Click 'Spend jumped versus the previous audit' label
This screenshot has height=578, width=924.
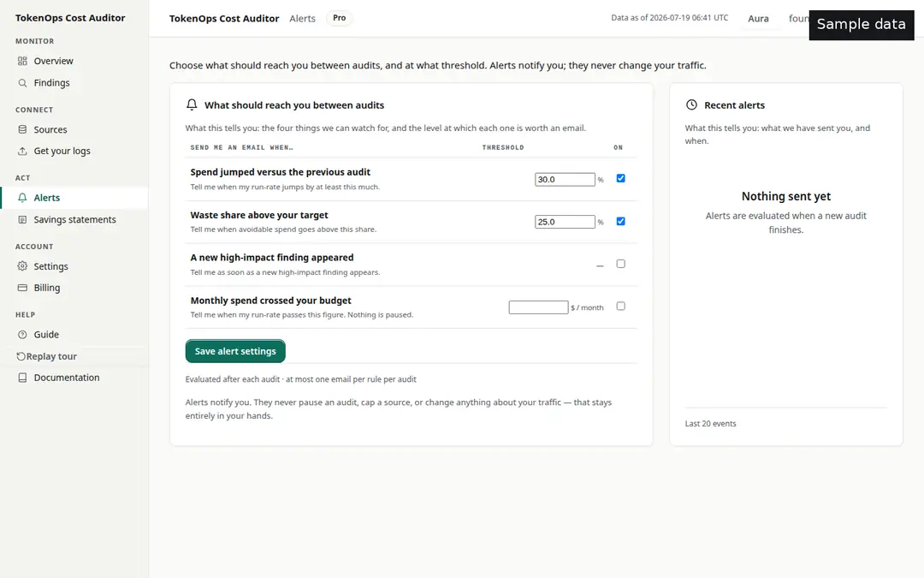point(281,172)
